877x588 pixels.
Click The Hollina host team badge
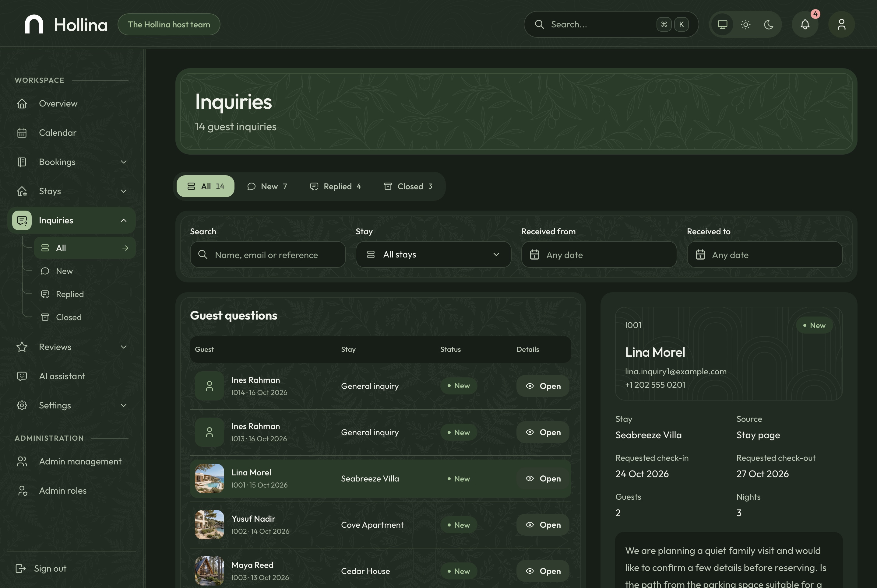(169, 24)
